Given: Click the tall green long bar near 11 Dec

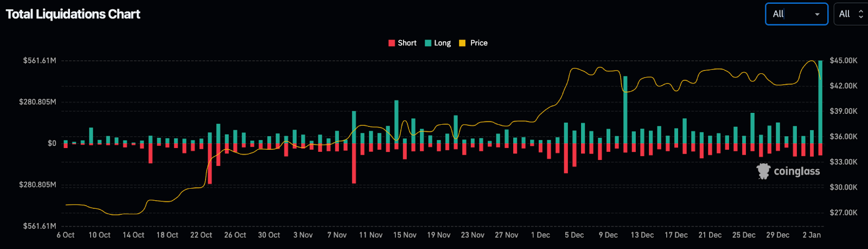Looking at the screenshot, I should pos(625,108).
